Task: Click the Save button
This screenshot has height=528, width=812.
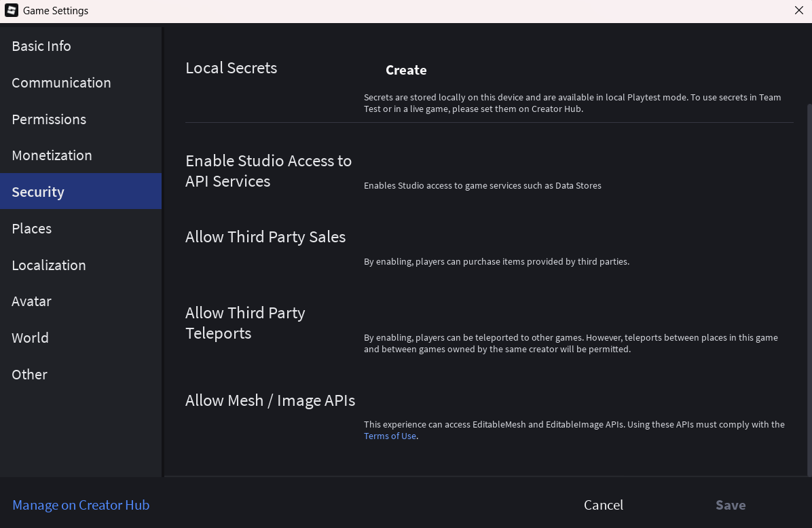Action: [730, 505]
